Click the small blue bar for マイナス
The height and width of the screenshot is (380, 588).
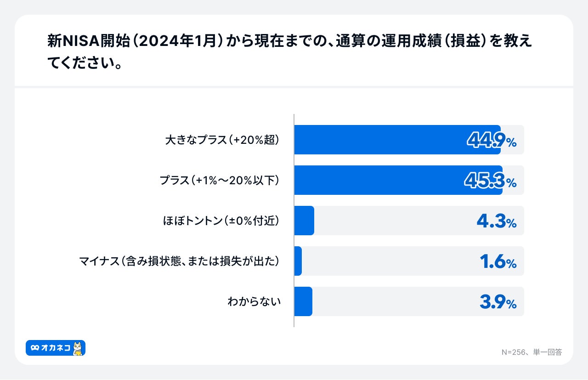click(298, 261)
